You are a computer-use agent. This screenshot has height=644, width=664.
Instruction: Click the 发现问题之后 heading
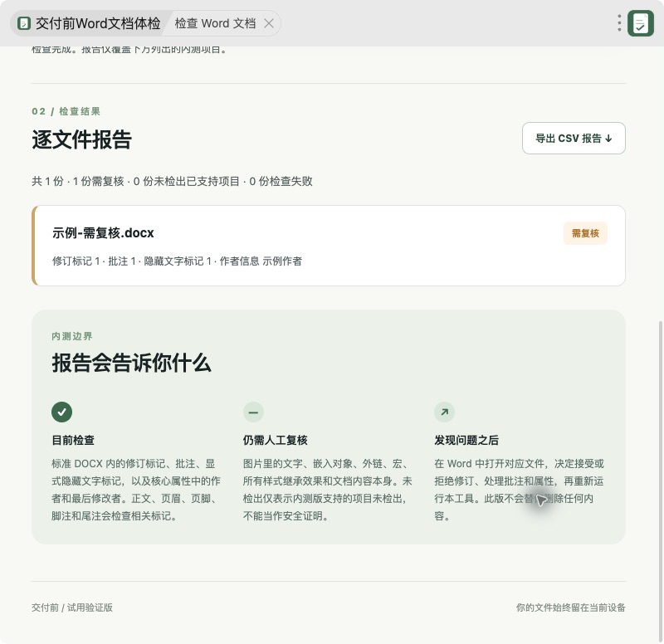point(466,441)
